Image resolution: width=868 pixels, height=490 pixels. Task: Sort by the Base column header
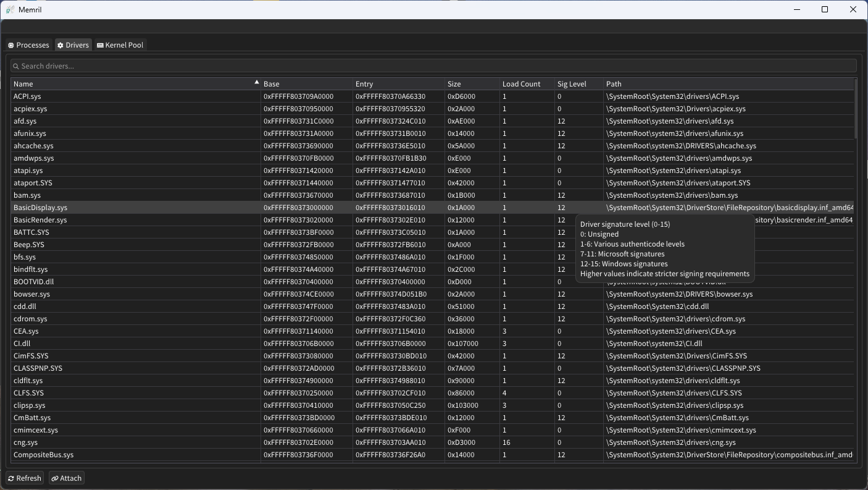tap(307, 84)
